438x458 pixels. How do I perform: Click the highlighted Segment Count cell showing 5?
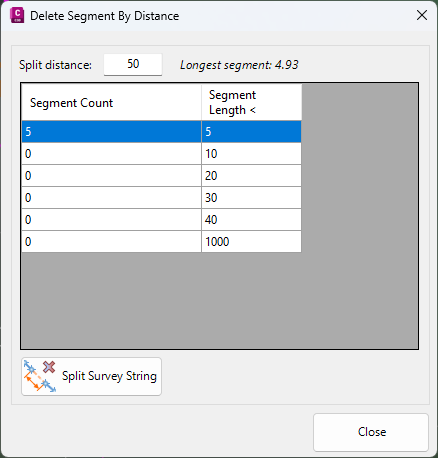[112, 132]
